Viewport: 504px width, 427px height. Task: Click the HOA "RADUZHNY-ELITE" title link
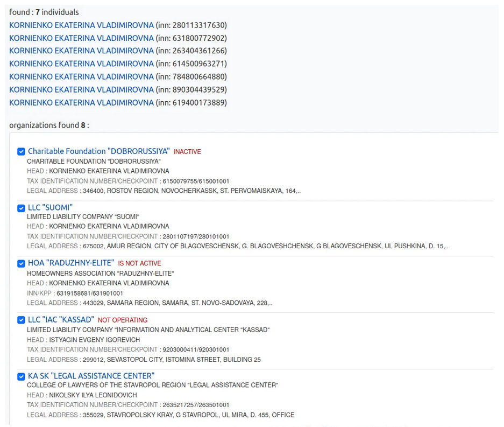coord(71,263)
